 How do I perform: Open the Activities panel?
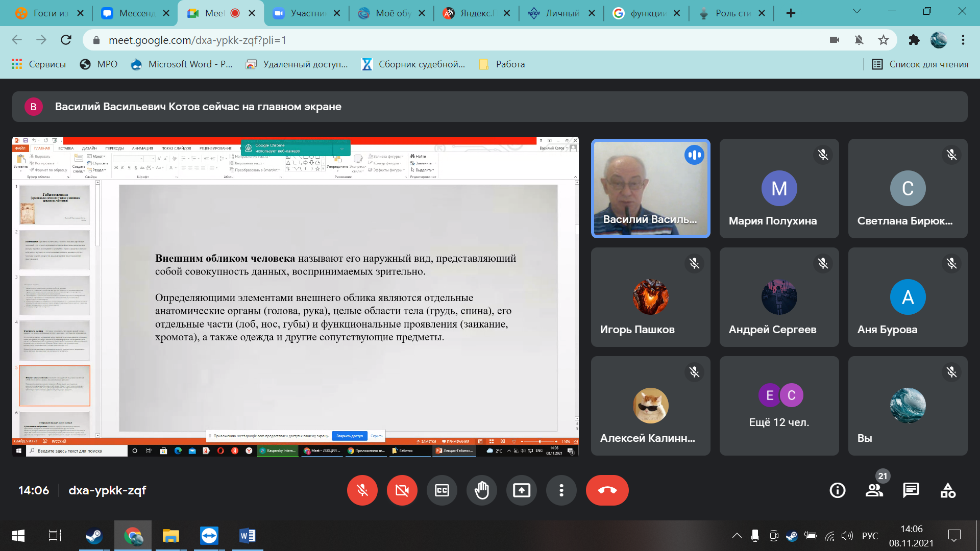(x=948, y=490)
